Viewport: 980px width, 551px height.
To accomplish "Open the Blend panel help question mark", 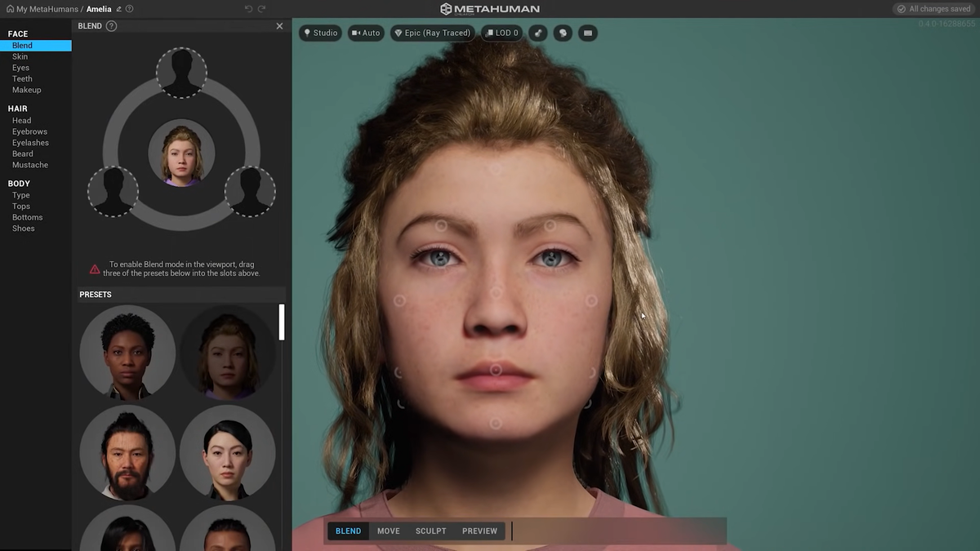I will (x=112, y=26).
